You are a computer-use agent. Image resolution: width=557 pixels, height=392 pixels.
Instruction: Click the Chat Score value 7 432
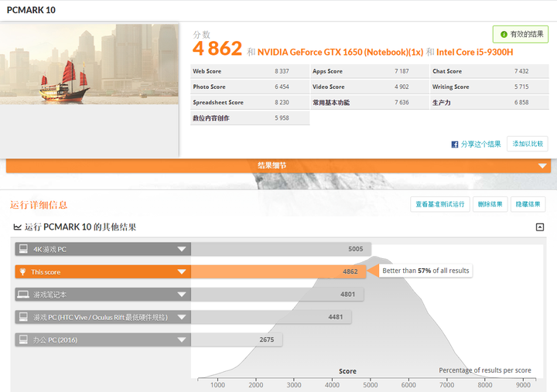click(521, 71)
